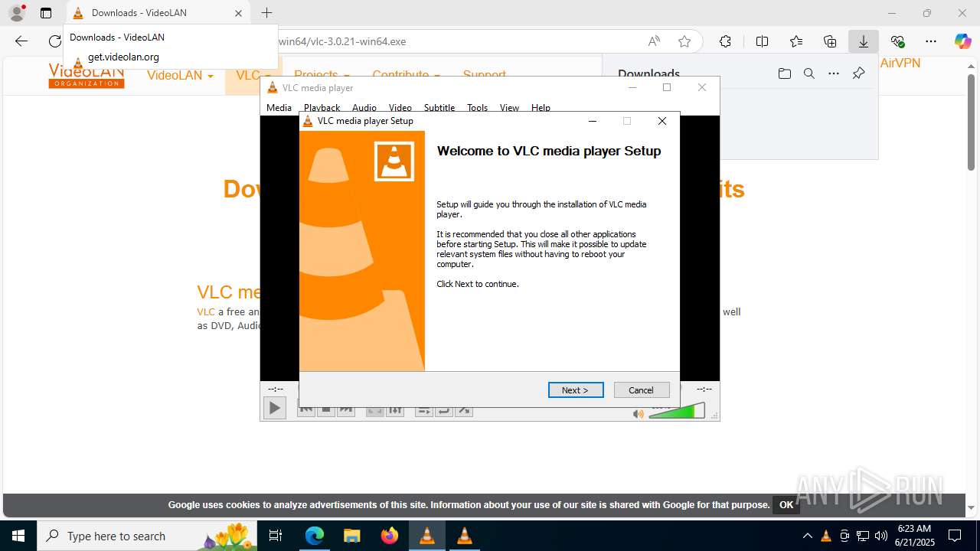This screenshot has height=551, width=980.
Task: Toggle the VLC random shuffle button
Action: click(463, 412)
